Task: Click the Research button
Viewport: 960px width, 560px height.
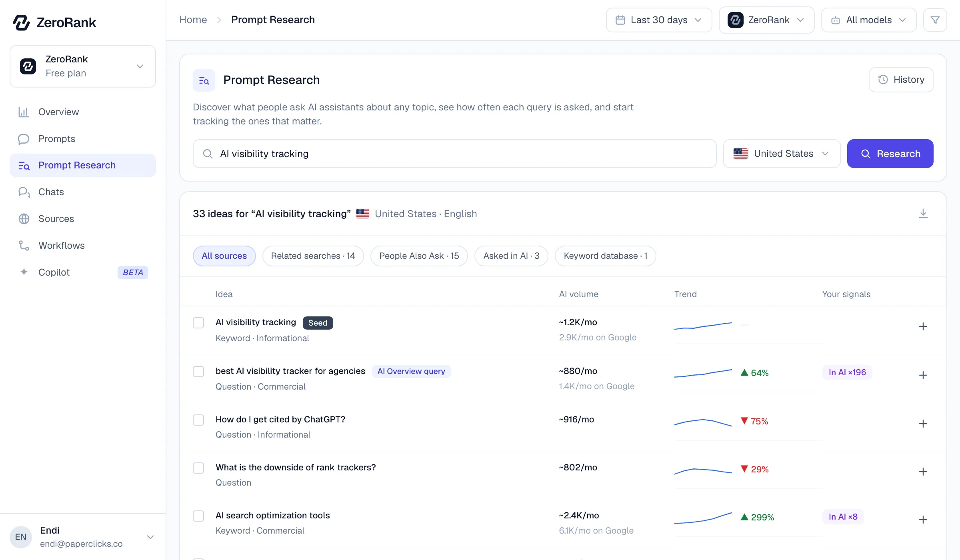Action: pyautogui.click(x=890, y=154)
